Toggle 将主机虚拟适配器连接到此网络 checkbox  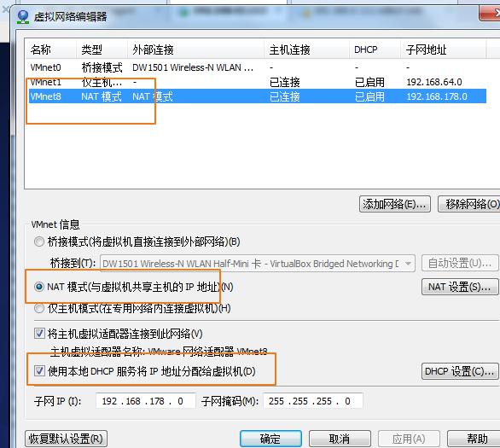click(39, 334)
